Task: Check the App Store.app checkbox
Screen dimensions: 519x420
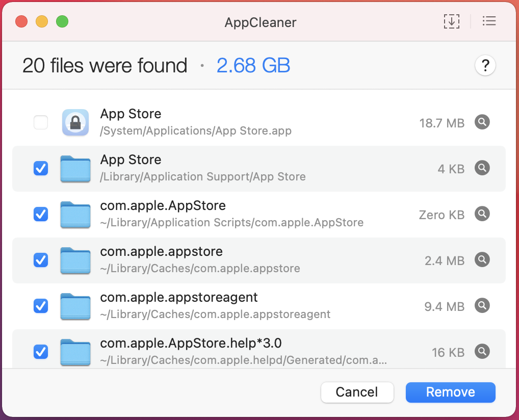Action: click(41, 122)
